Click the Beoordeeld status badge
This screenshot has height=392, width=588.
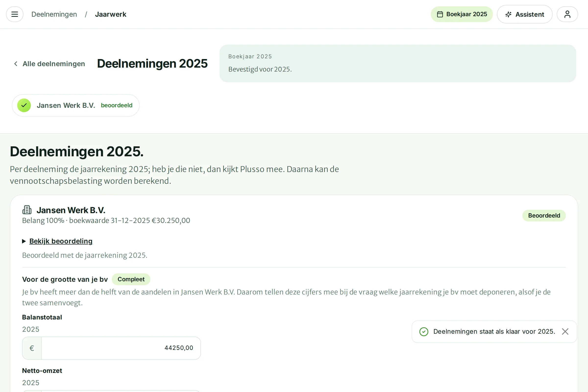click(544, 216)
